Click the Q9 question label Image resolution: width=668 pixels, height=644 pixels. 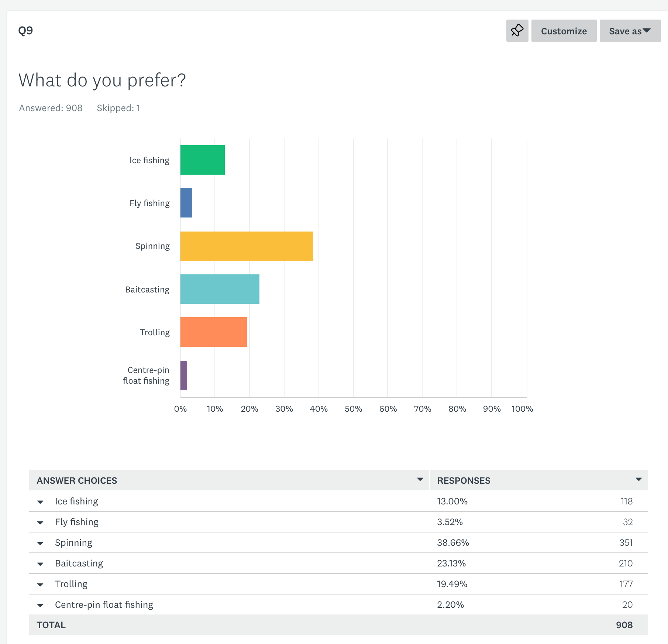tap(25, 30)
